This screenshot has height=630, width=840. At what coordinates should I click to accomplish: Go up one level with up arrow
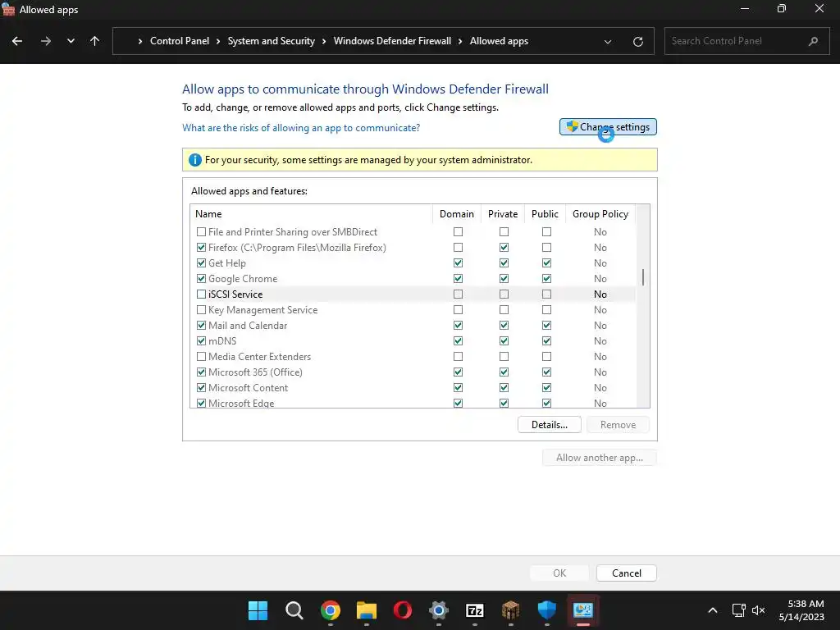pos(95,41)
